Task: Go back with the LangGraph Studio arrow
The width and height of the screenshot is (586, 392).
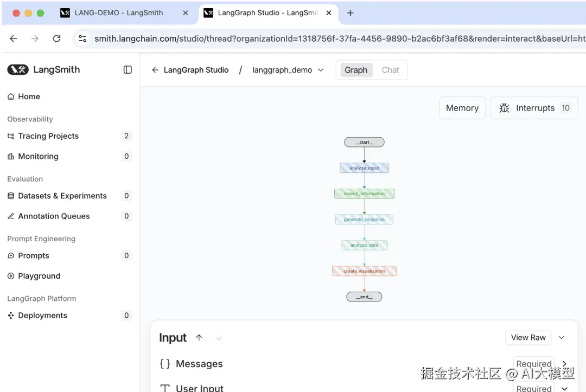Action: (155, 70)
